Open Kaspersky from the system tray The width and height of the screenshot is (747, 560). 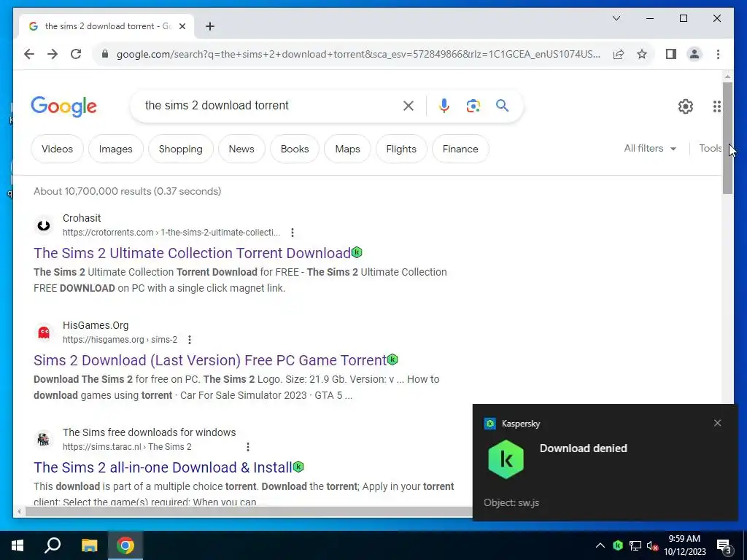pyautogui.click(x=618, y=545)
